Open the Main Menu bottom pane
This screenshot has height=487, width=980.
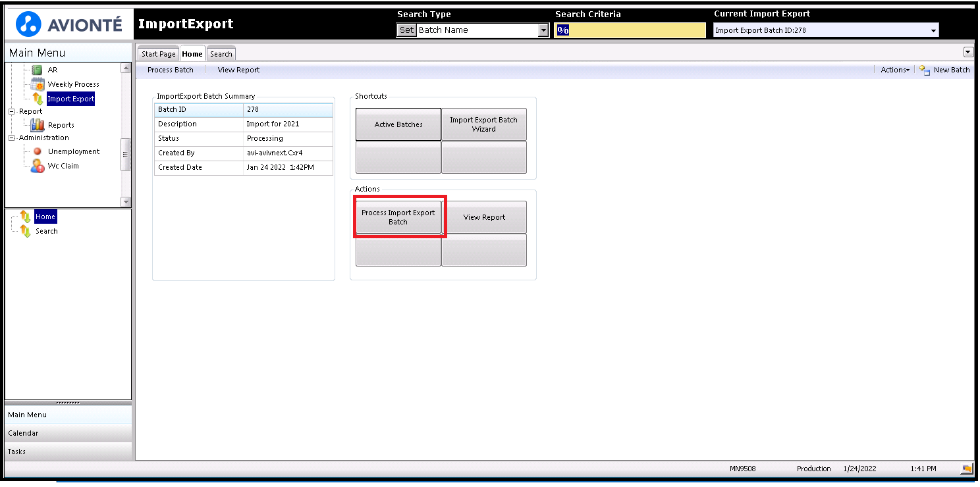pos(68,415)
